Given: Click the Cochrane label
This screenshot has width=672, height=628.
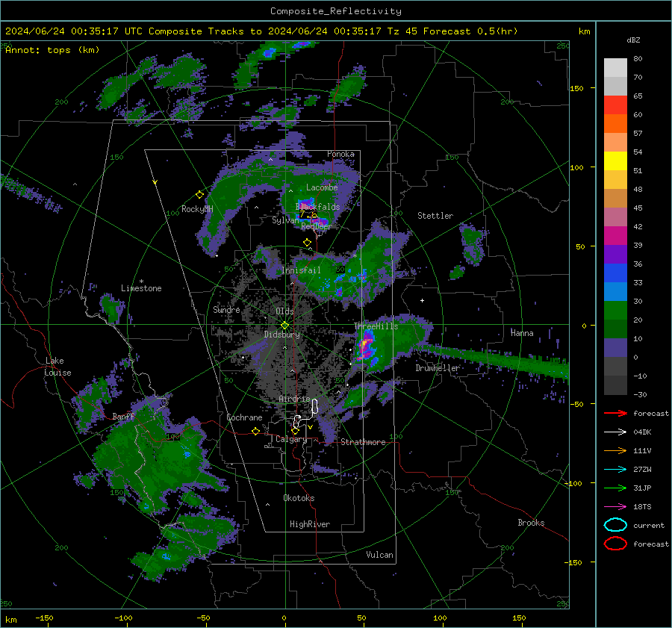Looking at the screenshot, I should coord(244,417).
